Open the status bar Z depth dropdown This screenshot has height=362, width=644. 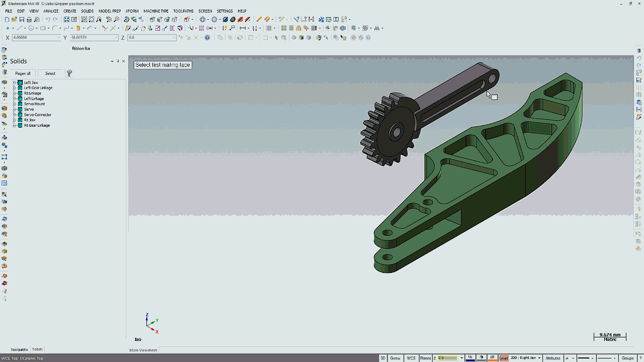pyautogui.click(x=461, y=358)
